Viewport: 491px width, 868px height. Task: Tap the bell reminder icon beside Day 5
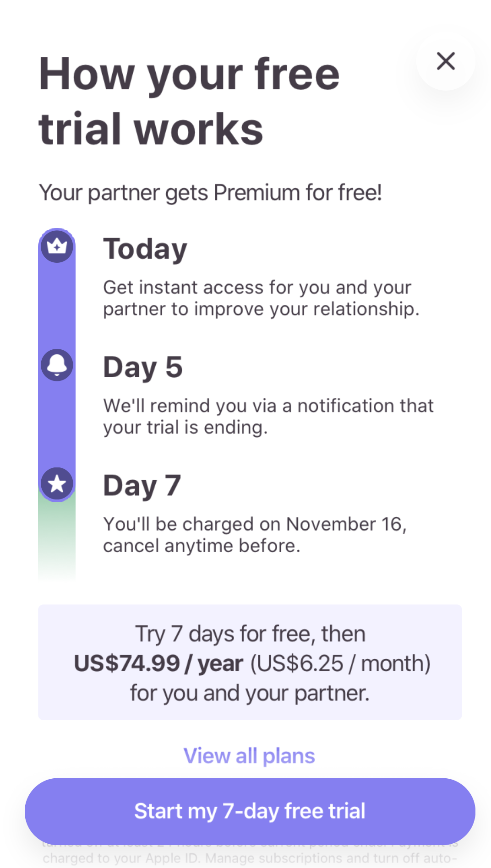pyautogui.click(x=57, y=365)
